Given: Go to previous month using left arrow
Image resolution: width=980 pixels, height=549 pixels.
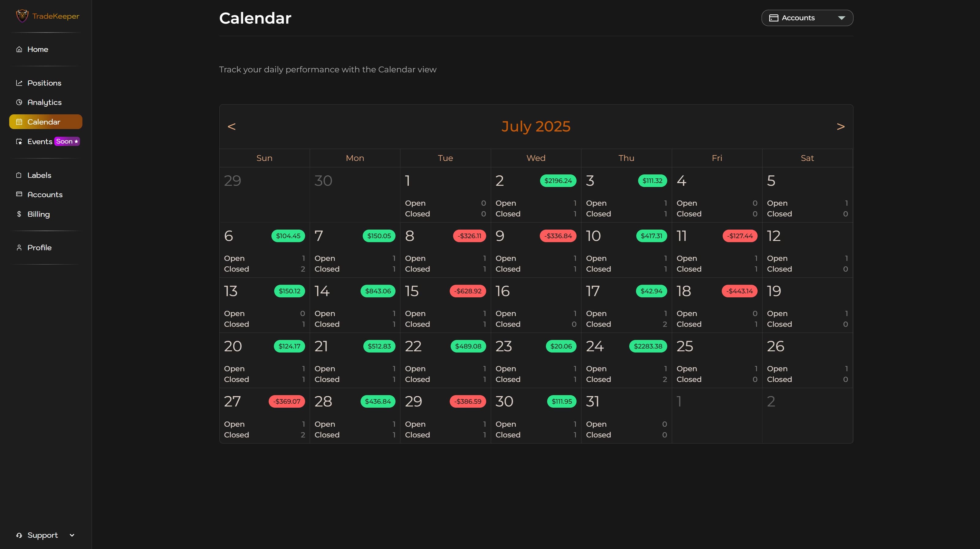Looking at the screenshot, I should pyautogui.click(x=232, y=126).
